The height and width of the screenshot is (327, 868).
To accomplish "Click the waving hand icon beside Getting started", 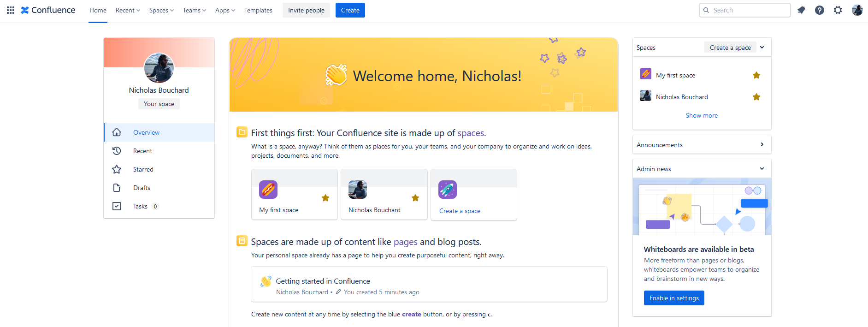I will click(x=266, y=281).
